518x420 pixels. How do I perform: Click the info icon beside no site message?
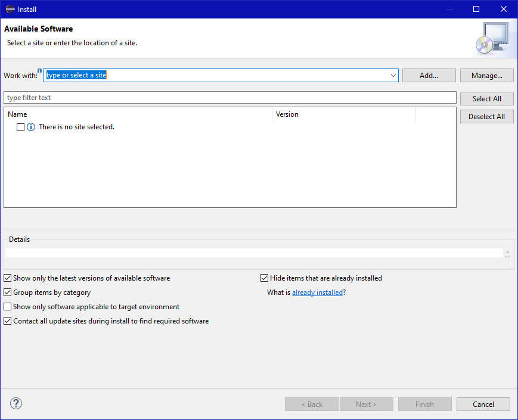(31, 127)
